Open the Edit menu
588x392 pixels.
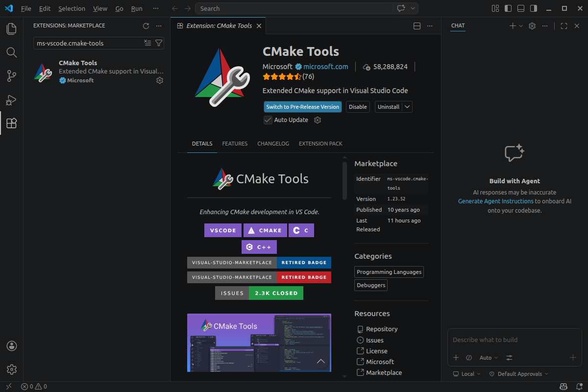45,8
